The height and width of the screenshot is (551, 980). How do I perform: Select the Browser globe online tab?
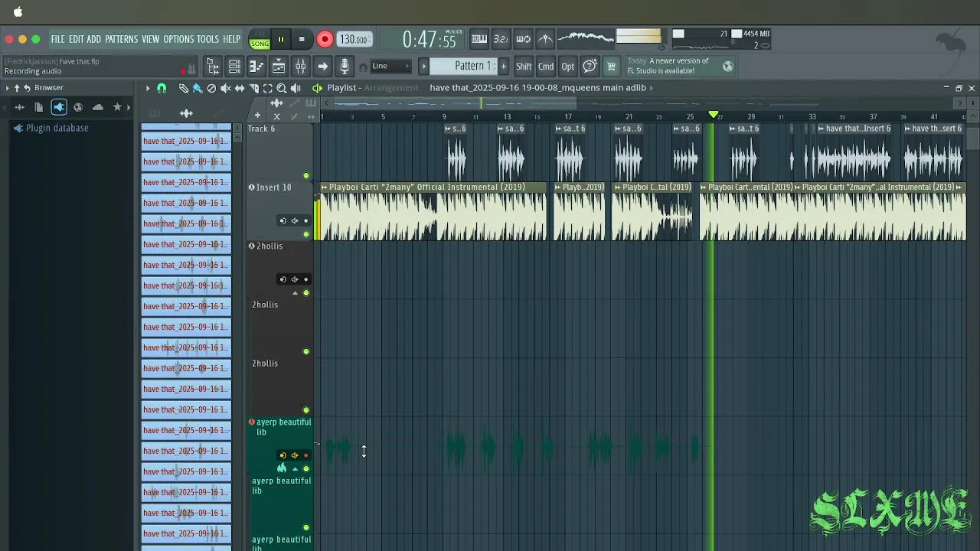click(x=78, y=107)
